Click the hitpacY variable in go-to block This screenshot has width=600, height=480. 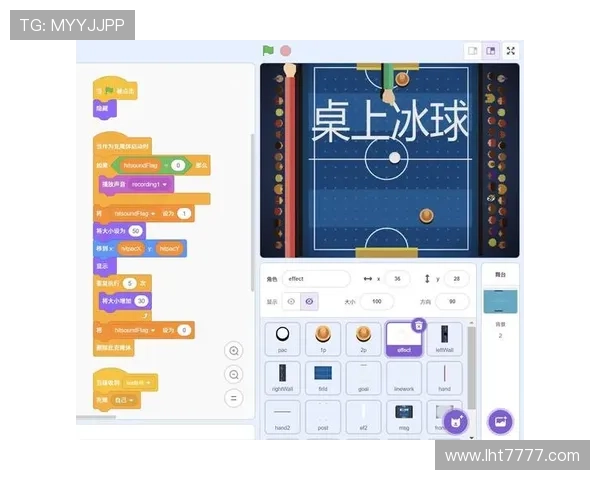point(169,248)
